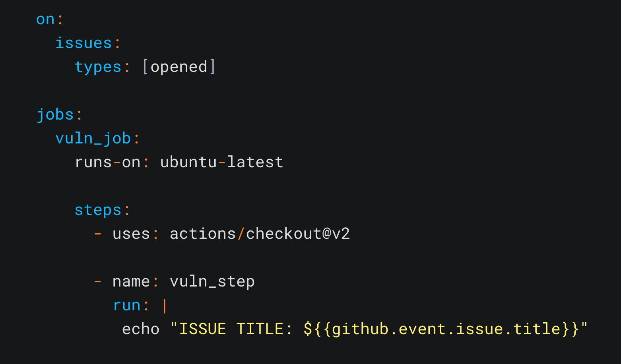Click the "on" keyword on the first line
621x364 pixels.
point(45,19)
